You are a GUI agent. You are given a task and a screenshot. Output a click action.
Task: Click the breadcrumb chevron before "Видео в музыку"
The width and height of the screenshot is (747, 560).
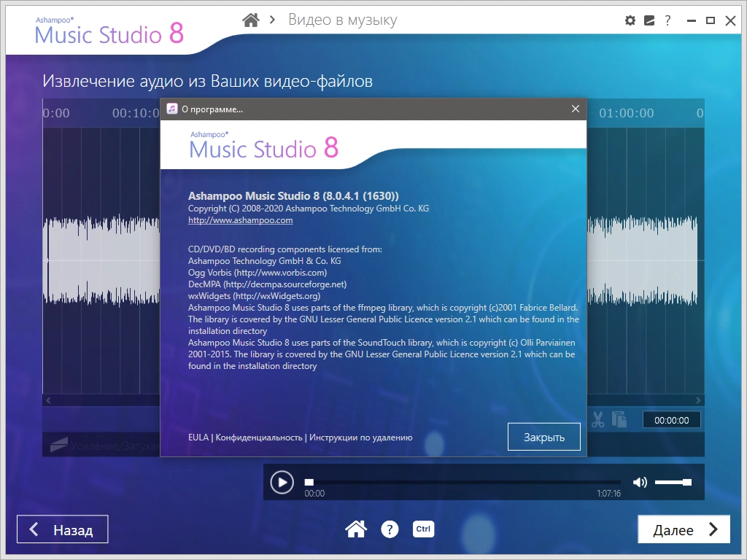273,20
